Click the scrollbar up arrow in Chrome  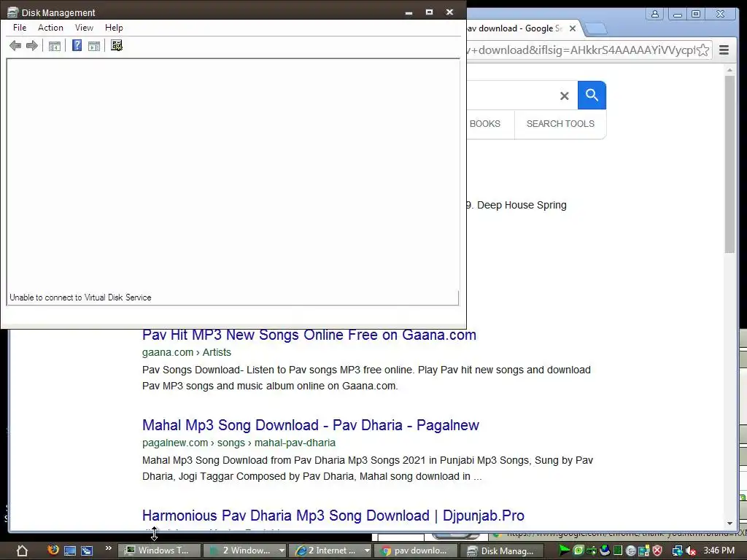tap(729, 70)
